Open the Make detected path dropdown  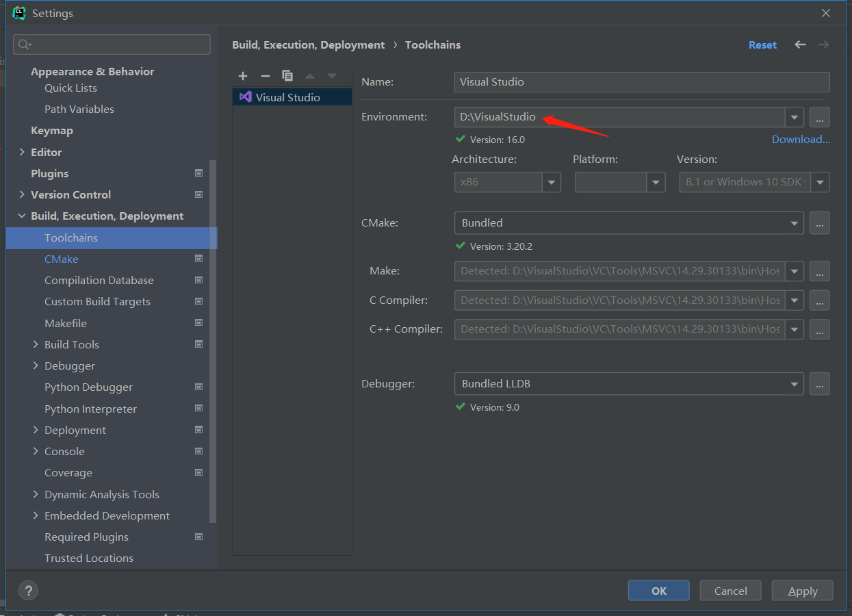pyautogui.click(x=794, y=271)
